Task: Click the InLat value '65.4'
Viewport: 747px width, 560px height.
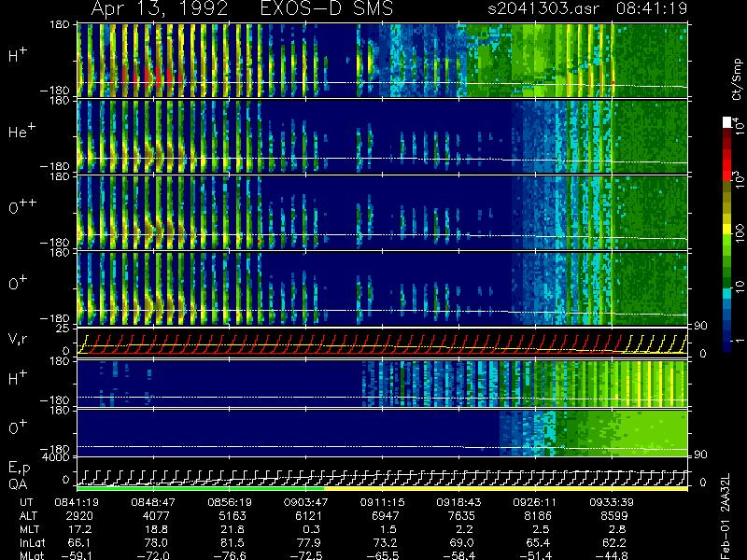Action: (538, 542)
